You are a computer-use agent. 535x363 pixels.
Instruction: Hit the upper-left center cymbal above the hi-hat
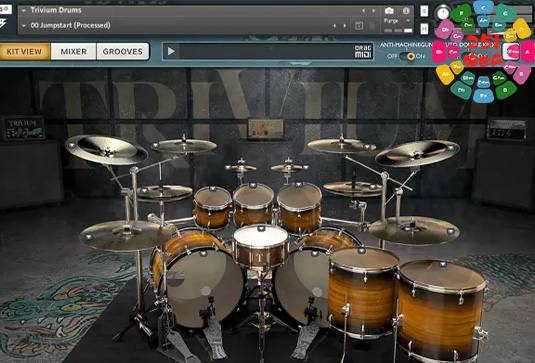184,146
